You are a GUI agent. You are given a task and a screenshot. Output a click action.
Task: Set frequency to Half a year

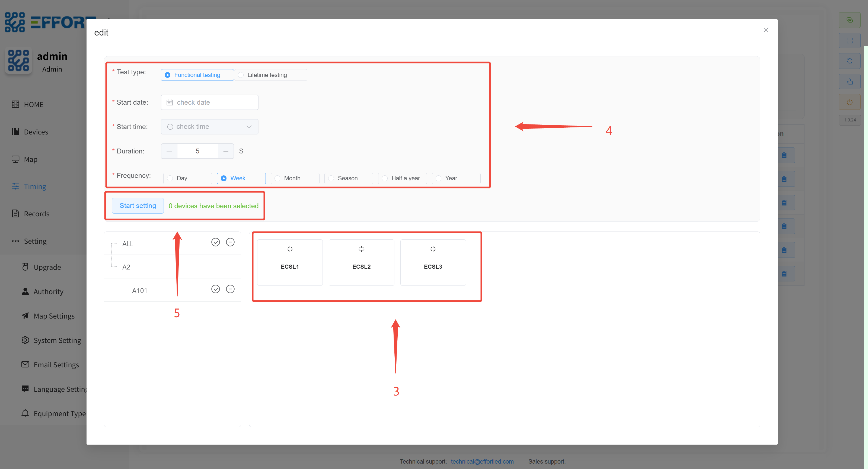click(x=405, y=178)
